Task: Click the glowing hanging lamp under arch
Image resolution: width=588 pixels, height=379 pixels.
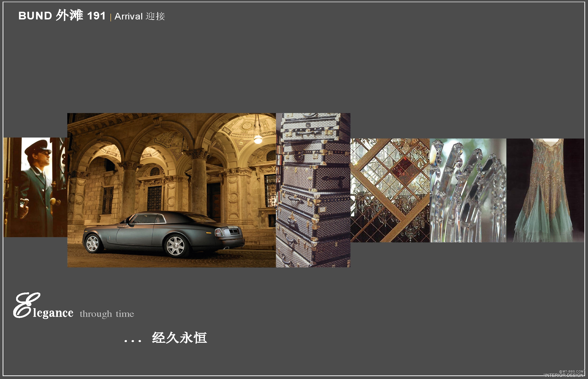Action: click(x=258, y=139)
